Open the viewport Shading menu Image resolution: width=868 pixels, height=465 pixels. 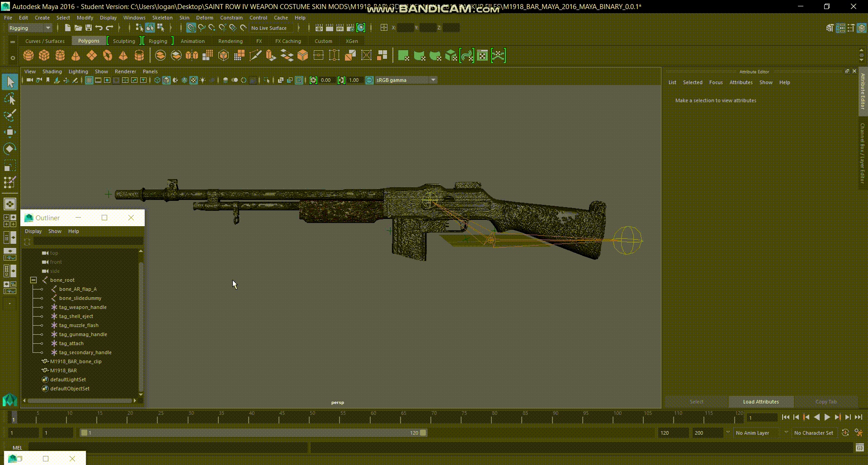[52, 71]
